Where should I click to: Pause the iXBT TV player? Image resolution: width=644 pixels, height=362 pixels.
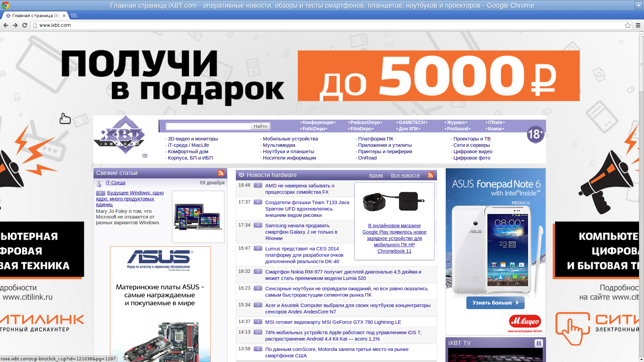coord(538,343)
